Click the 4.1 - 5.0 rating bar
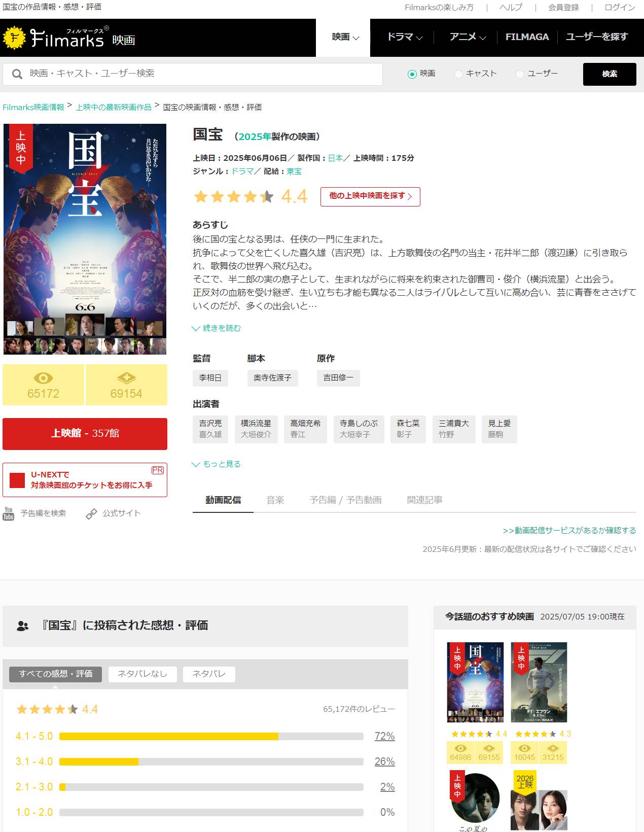Viewport: 644px width, 832px height. pos(211,736)
